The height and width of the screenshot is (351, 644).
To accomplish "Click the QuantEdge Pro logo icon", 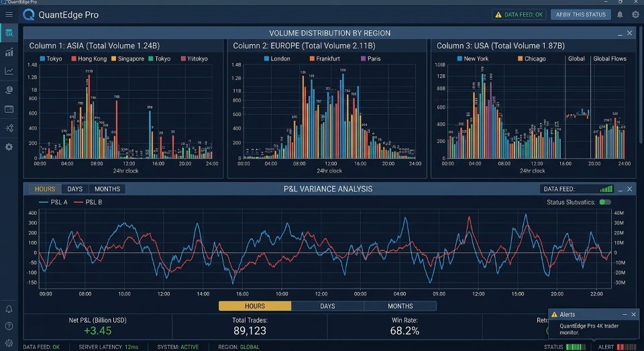I will click(29, 15).
